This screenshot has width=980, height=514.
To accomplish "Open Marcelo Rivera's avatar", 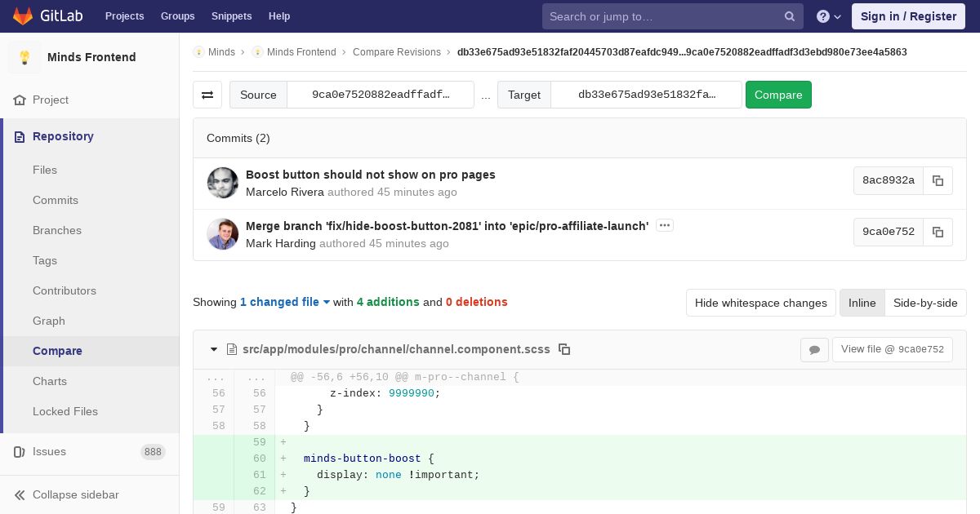I will pos(223,184).
